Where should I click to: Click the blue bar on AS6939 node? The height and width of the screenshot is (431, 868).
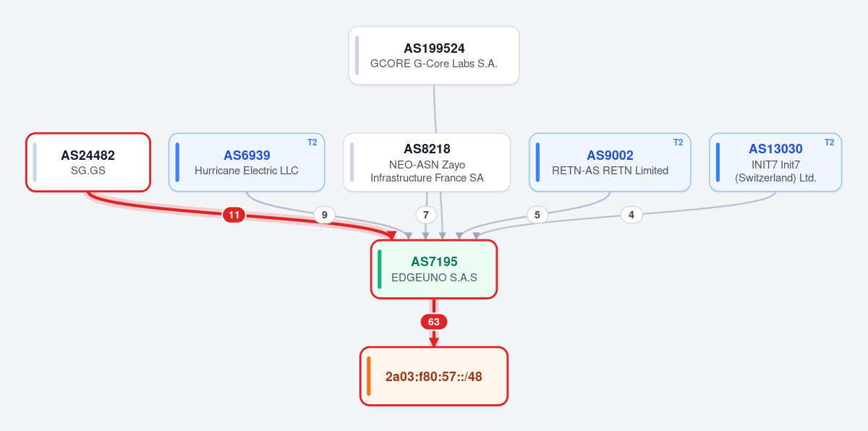pyautogui.click(x=177, y=163)
